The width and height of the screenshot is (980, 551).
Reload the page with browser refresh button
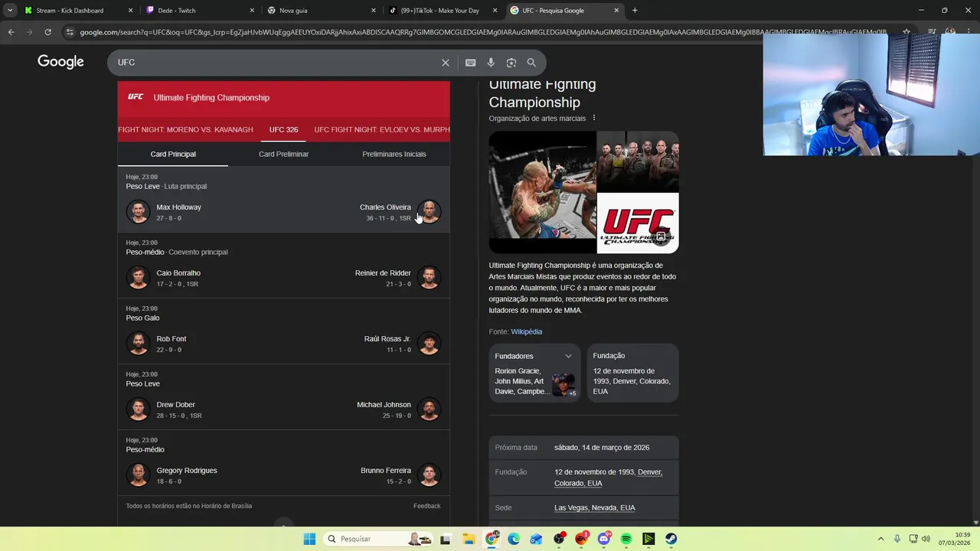pos(47,32)
